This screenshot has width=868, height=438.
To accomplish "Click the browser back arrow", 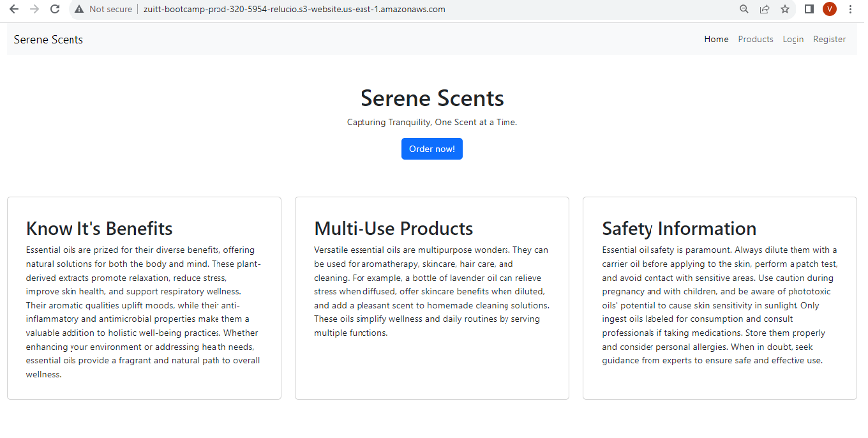I will click(x=14, y=9).
